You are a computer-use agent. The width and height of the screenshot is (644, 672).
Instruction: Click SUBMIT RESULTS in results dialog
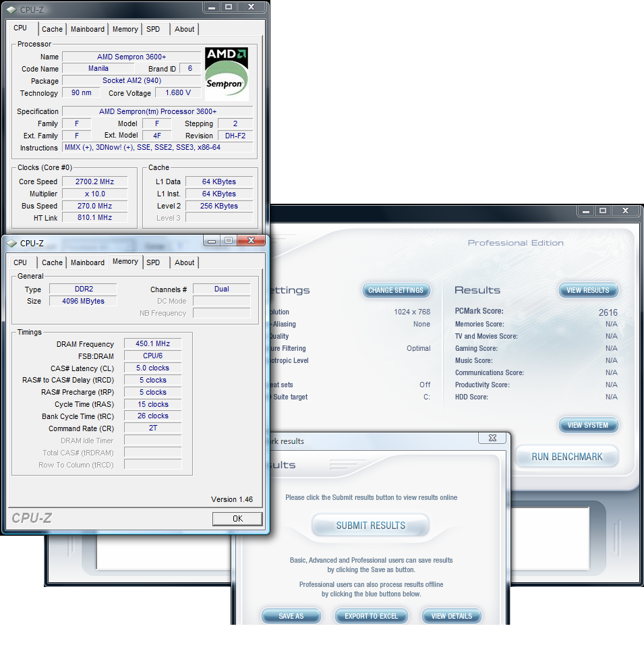pos(371,526)
